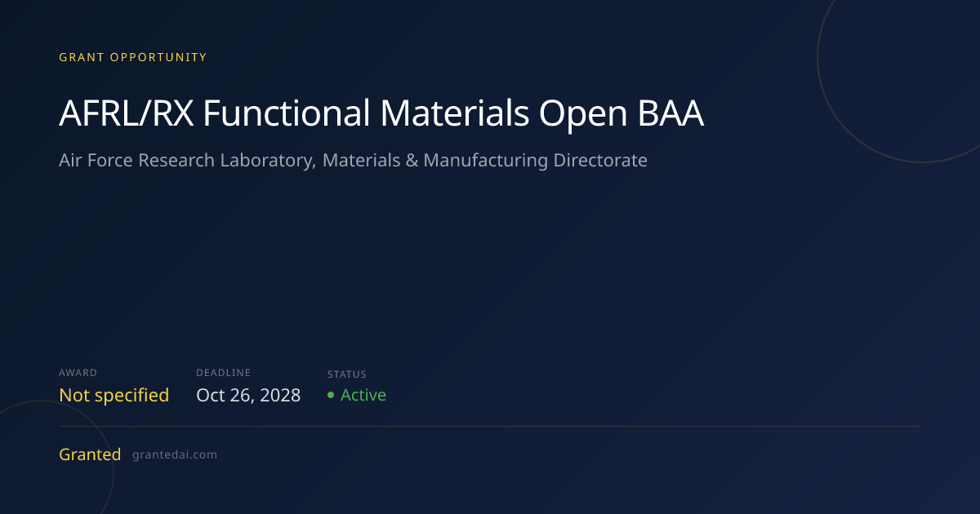Click the 'DEADLINE' label

point(224,373)
